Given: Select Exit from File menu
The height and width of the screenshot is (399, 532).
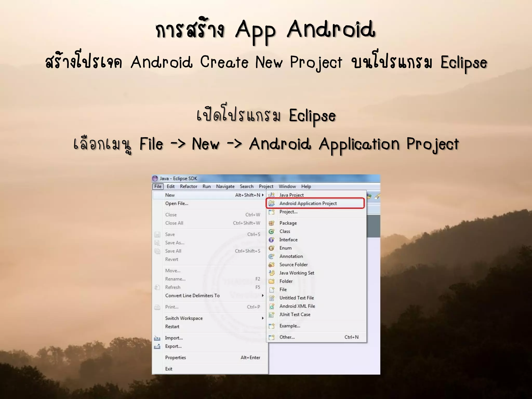Looking at the screenshot, I should [210, 369].
